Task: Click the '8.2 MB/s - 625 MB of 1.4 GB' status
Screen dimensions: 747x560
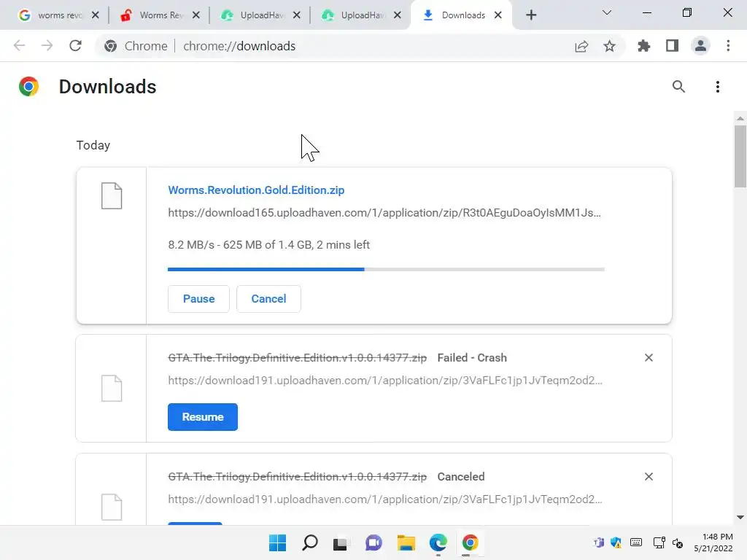Action: [268, 245]
